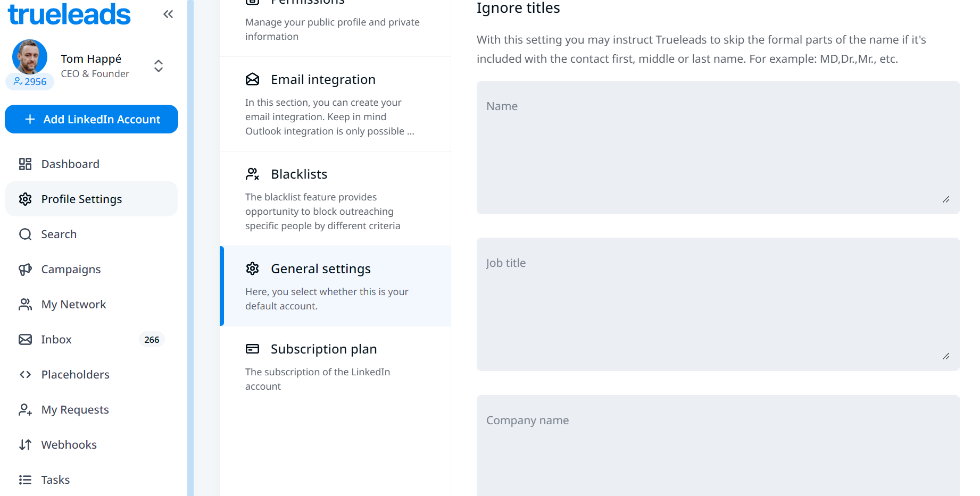The height and width of the screenshot is (496, 980).
Task: Open the Tasks menu item
Action: click(55, 480)
